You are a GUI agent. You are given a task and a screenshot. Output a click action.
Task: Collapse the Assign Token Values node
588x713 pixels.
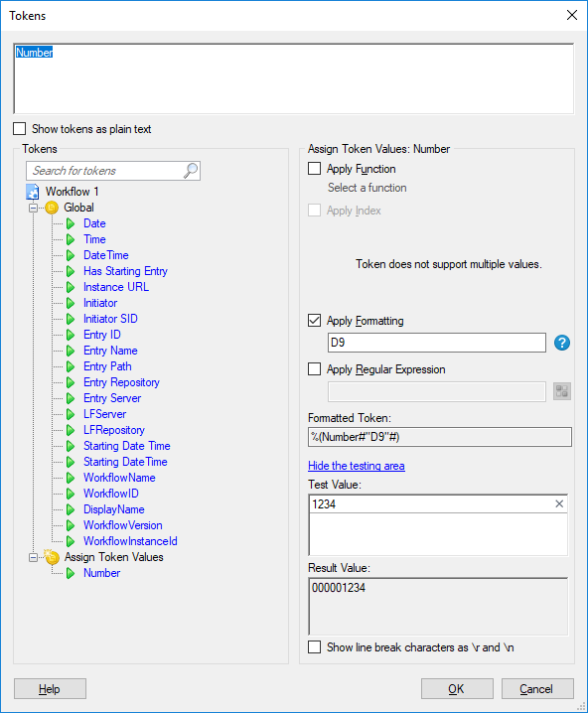click(33, 557)
